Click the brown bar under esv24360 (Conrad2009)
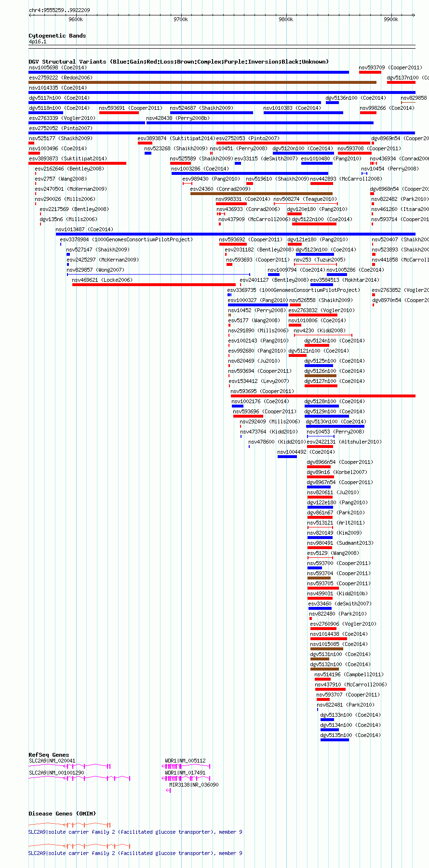The image size is (429, 868). click(261, 194)
